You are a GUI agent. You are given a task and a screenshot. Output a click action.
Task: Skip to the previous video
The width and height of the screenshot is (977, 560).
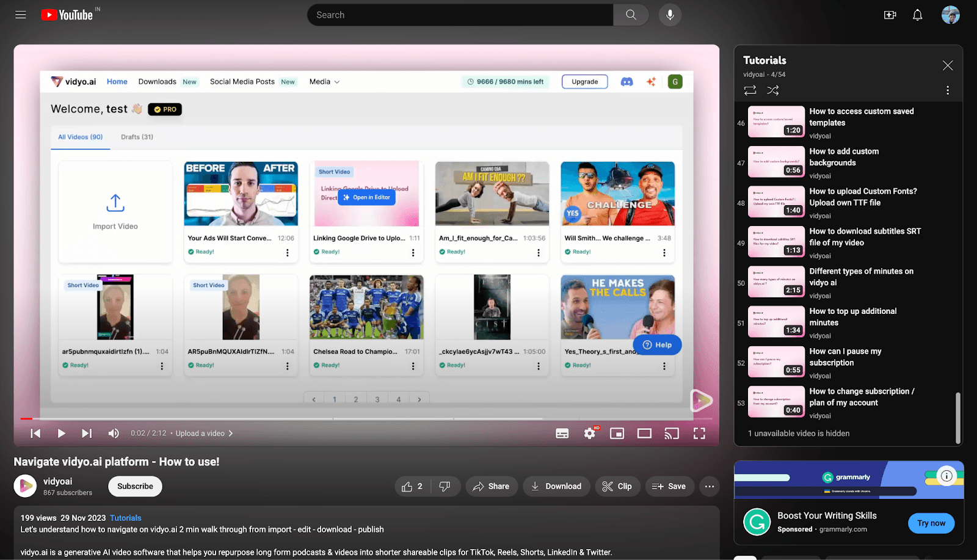tap(35, 433)
